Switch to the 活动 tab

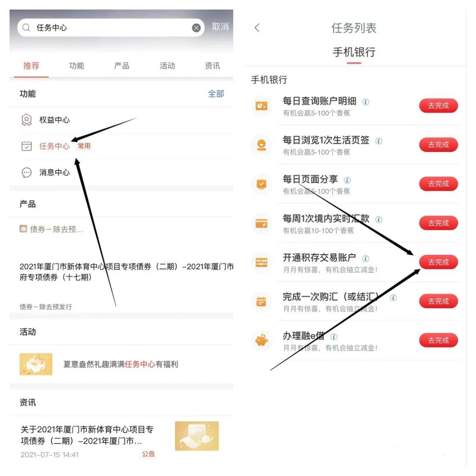[x=167, y=66]
